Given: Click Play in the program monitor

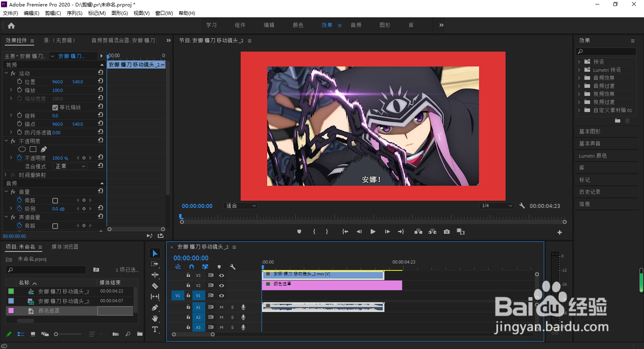Looking at the screenshot, I should (373, 232).
